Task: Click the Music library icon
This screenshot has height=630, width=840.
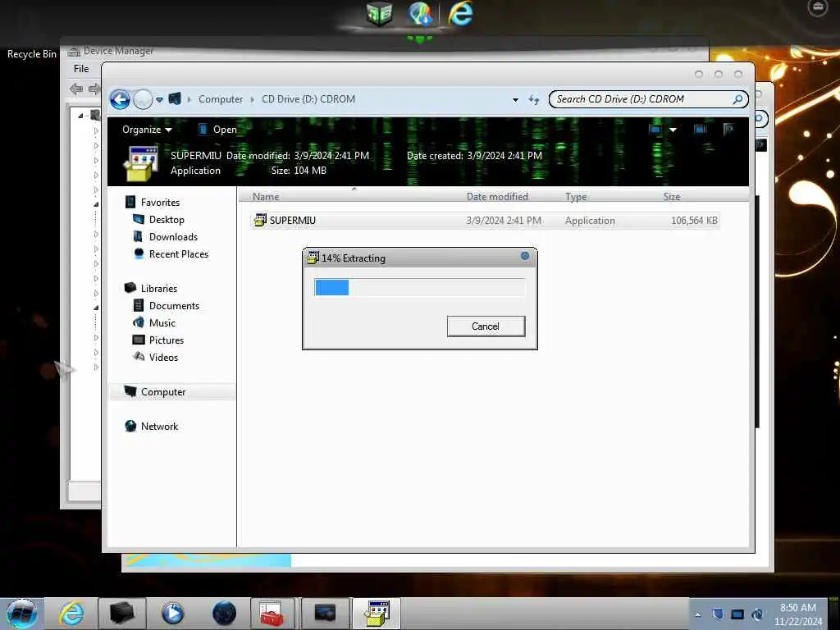Action: tap(138, 322)
